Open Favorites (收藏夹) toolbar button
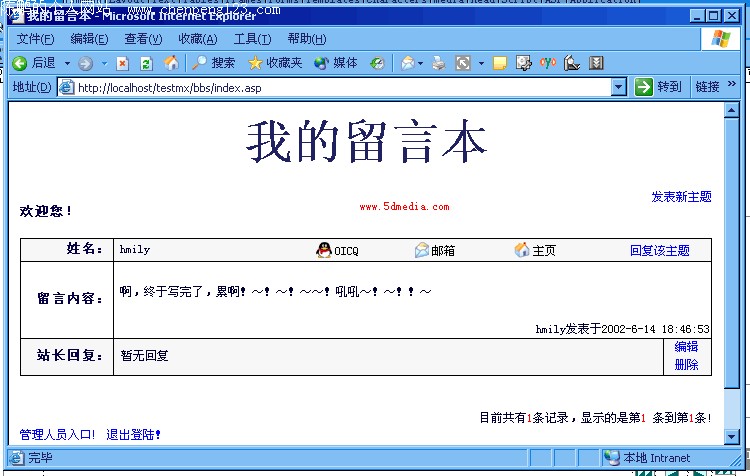The width and height of the screenshot is (750, 476). 275,63
